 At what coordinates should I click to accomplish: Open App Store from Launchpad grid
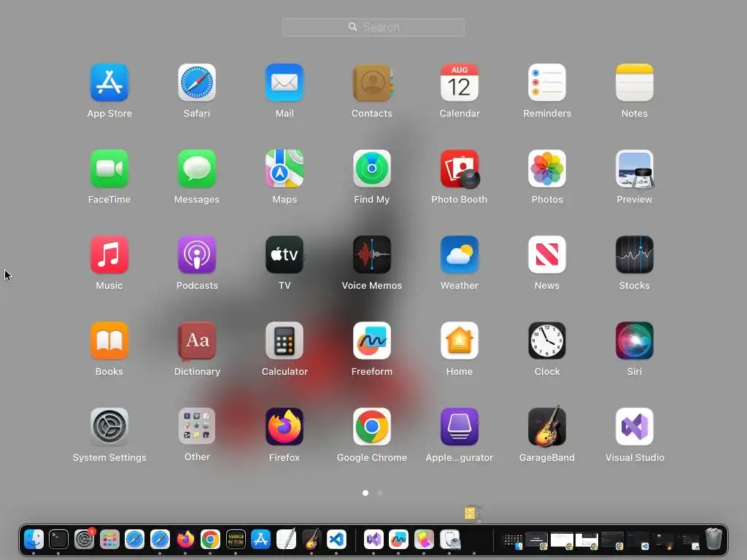[109, 82]
